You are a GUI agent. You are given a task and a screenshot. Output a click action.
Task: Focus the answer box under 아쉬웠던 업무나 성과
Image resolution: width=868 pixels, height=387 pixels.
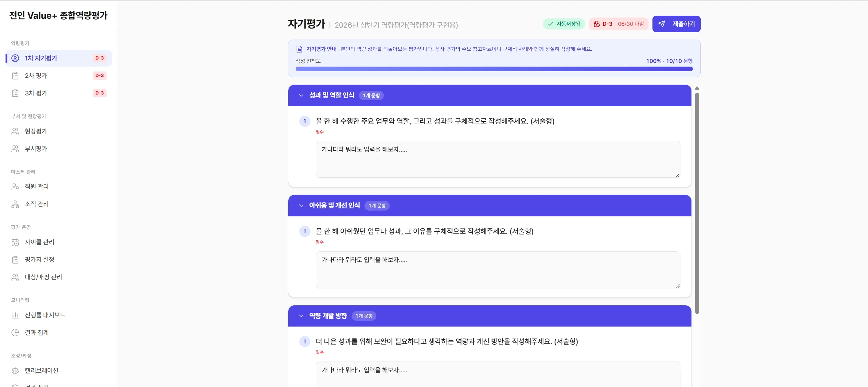click(x=498, y=270)
